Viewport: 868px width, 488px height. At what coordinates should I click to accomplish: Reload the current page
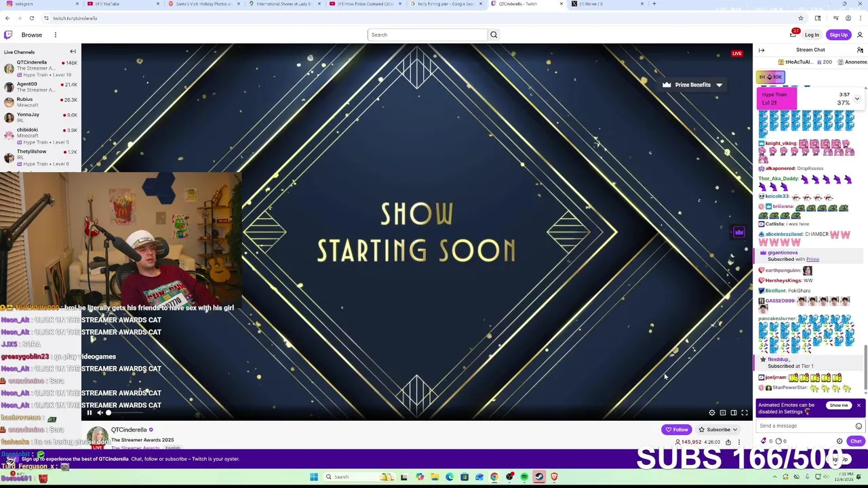(x=31, y=18)
